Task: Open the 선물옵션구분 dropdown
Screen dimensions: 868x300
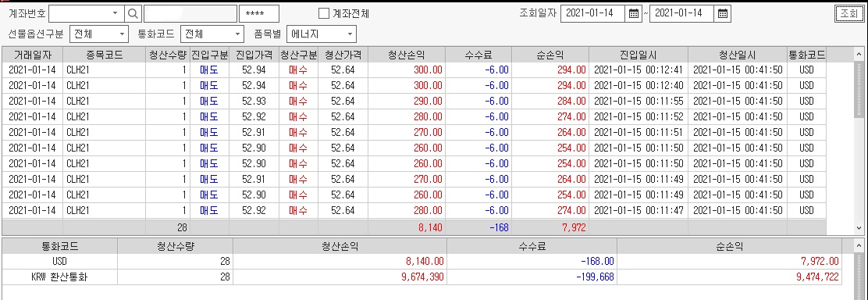Action: pos(122,34)
